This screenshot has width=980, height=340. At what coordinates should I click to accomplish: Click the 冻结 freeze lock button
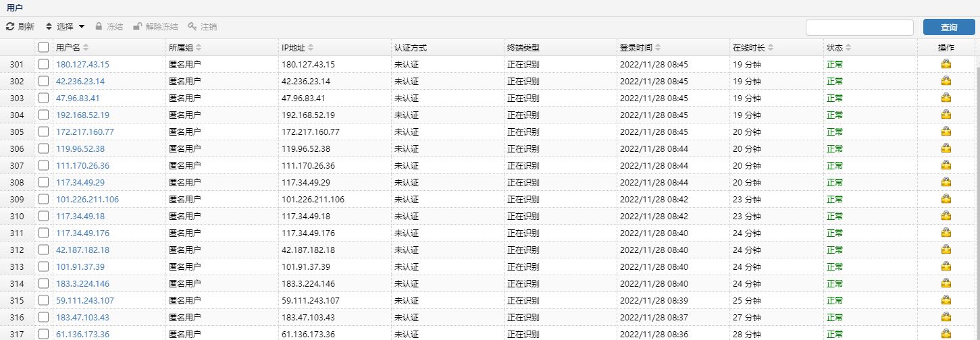coord(109,27)
